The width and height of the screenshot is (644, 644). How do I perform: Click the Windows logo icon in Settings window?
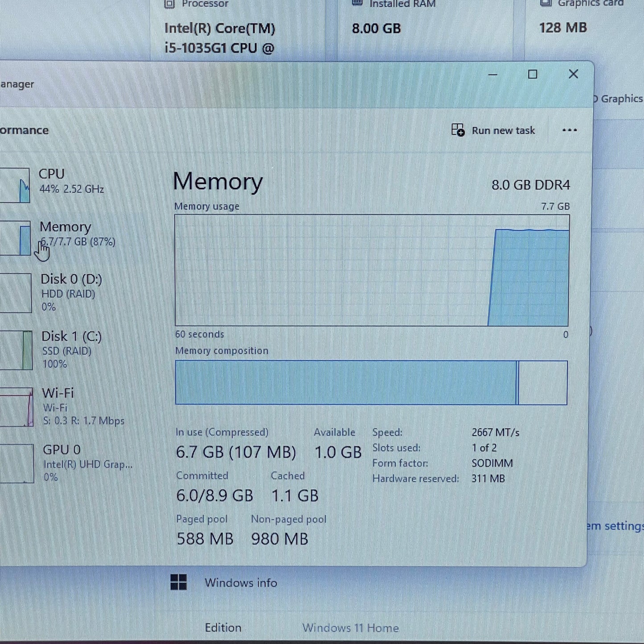[179, 582]
